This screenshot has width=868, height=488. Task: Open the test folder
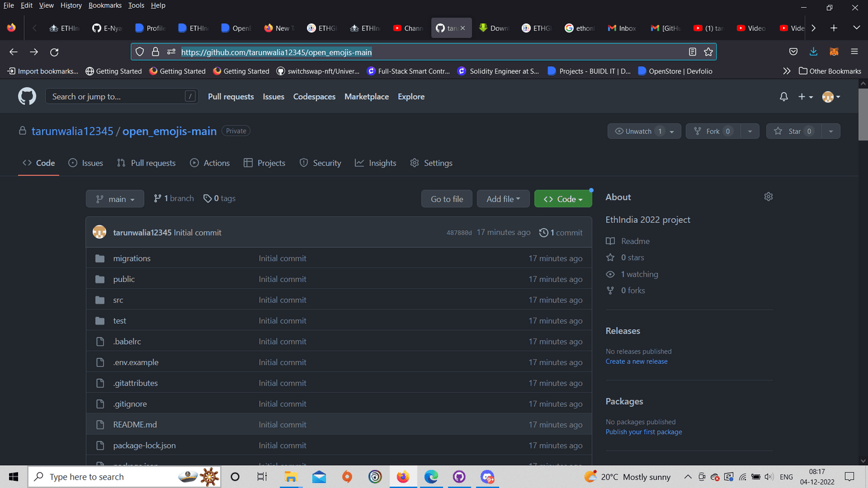[x=120, y=321]
